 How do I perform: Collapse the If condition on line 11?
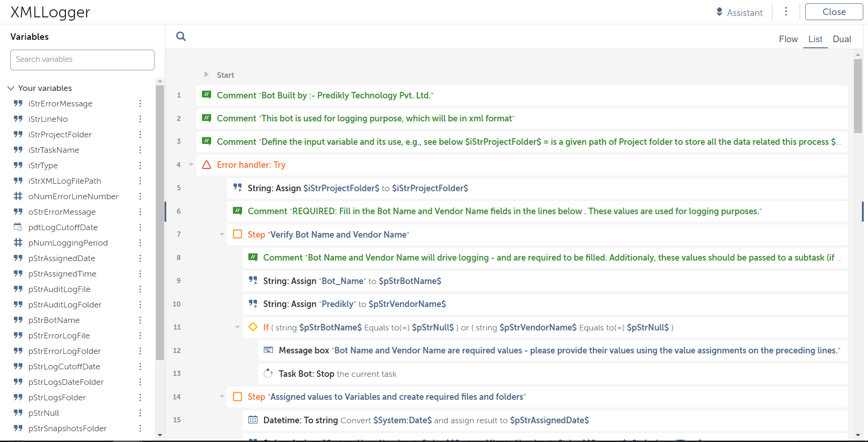[x=237, y=327]
